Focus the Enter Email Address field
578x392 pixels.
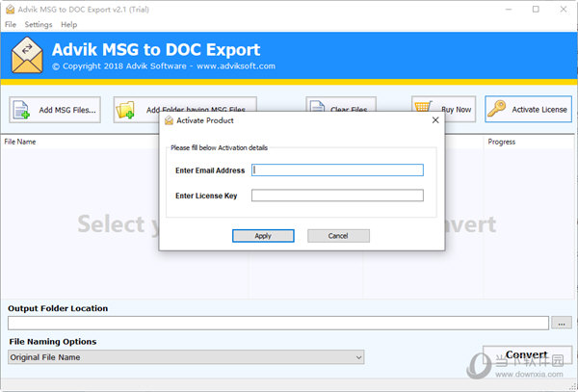click(x=337, y=170)
